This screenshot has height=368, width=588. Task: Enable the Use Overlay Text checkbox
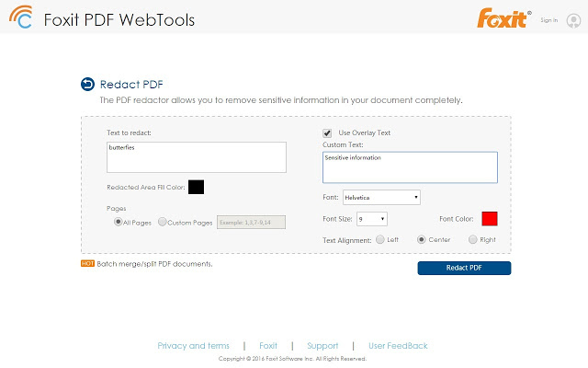tap(327, 132)
